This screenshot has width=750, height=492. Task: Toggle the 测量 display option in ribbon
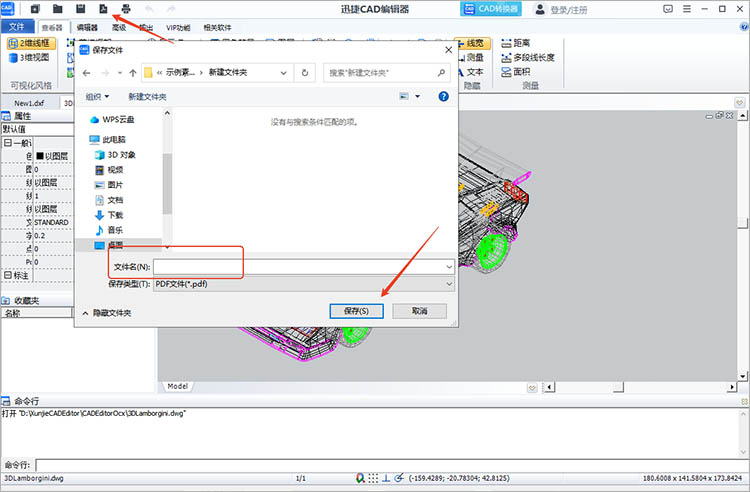pos(472,57)
